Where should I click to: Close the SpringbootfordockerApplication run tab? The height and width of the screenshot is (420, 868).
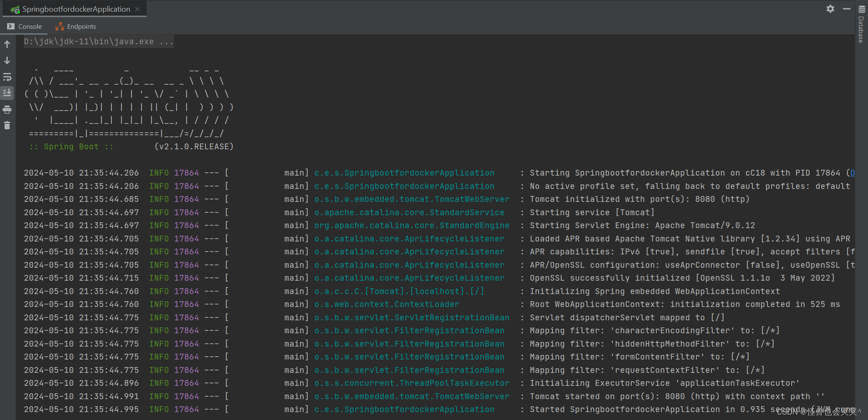click(138, 9)
